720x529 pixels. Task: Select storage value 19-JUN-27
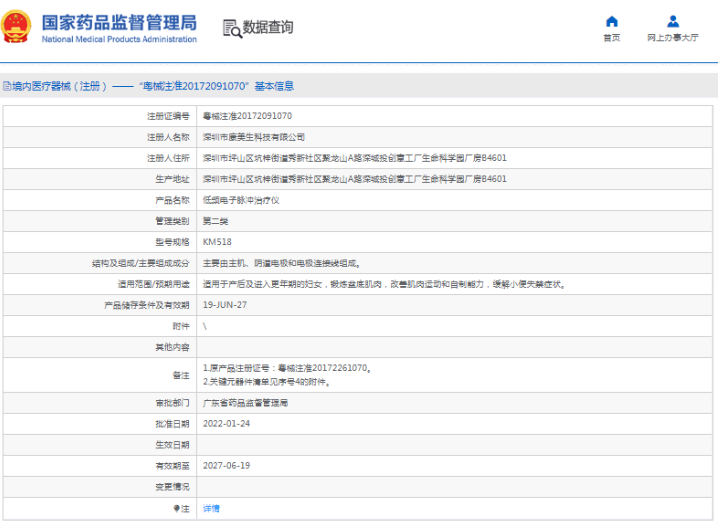pyautogui.click(x=225, y=305)
